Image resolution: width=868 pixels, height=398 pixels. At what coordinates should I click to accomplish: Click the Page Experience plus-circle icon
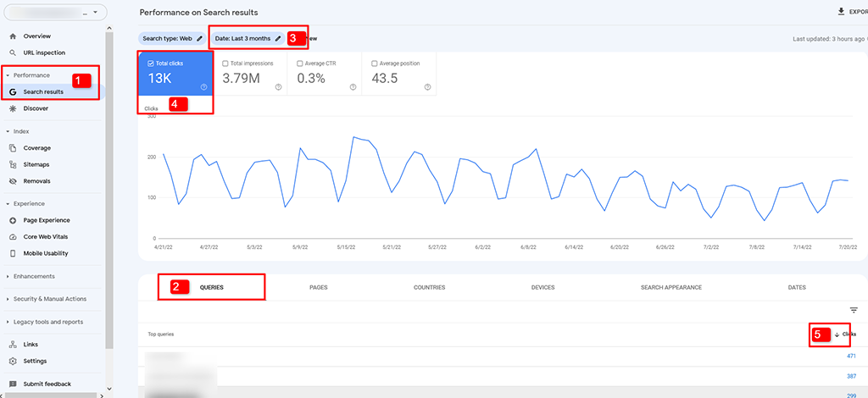[x=13, y=220]
